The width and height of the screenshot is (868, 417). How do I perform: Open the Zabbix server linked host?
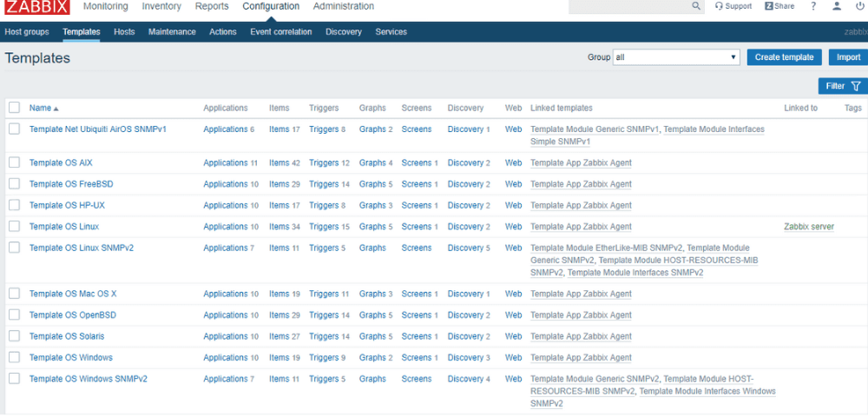coord(809,227)
